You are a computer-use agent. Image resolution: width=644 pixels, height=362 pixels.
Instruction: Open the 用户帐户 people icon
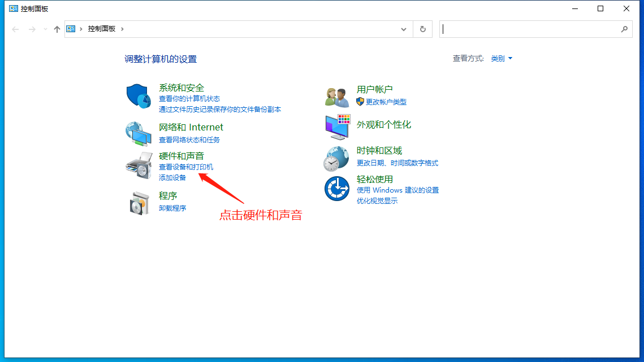[336, 95]
